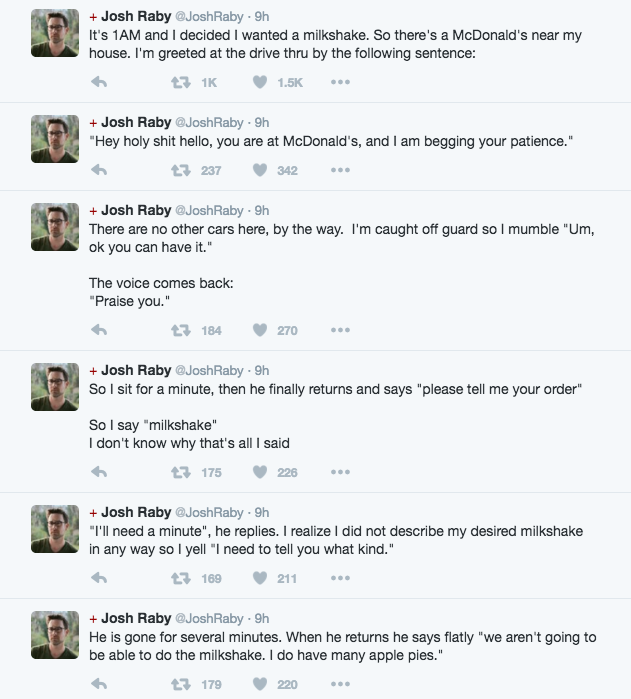Open the Josh Raby avatar beside the "Praise you" tweet
631x699 pixels.
click(x=55, y=227)
